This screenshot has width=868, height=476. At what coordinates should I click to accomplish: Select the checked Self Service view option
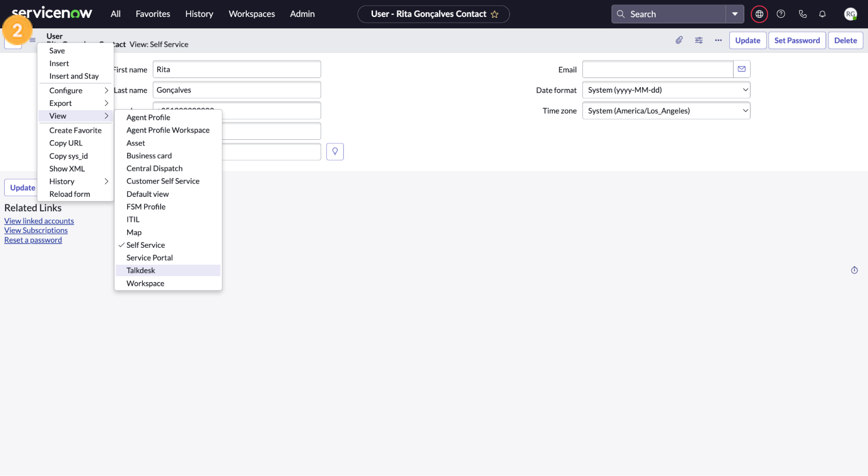[x=145, y=245]
